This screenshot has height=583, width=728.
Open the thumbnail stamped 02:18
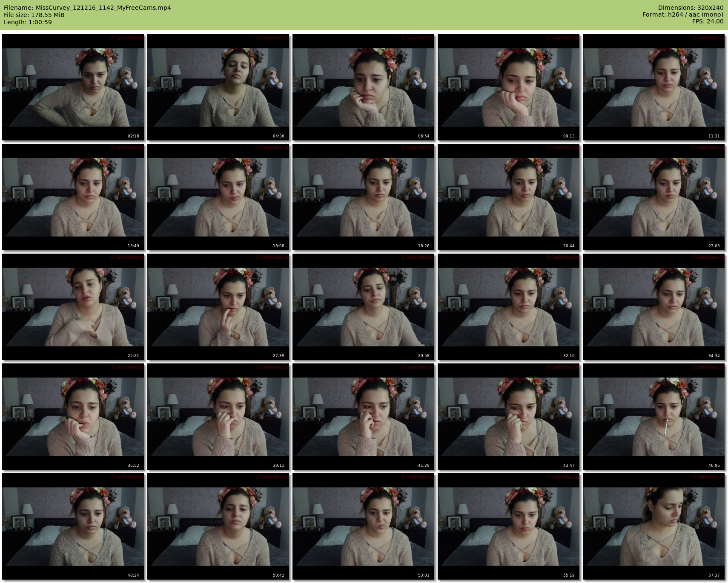point(73,87)
